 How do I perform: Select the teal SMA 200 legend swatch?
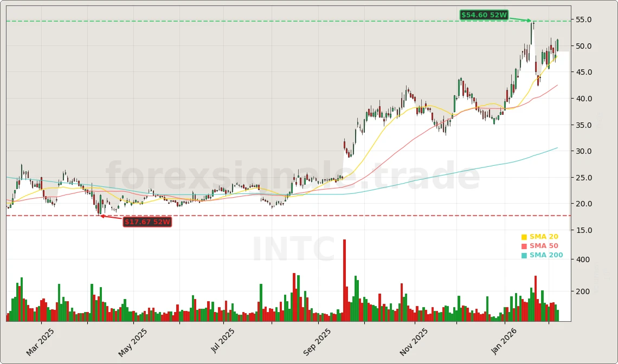(x=524, y=256)
